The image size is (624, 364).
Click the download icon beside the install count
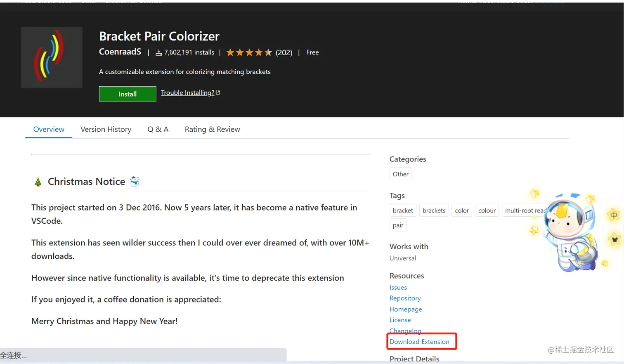pyautogui.click(x=158, y=52)
